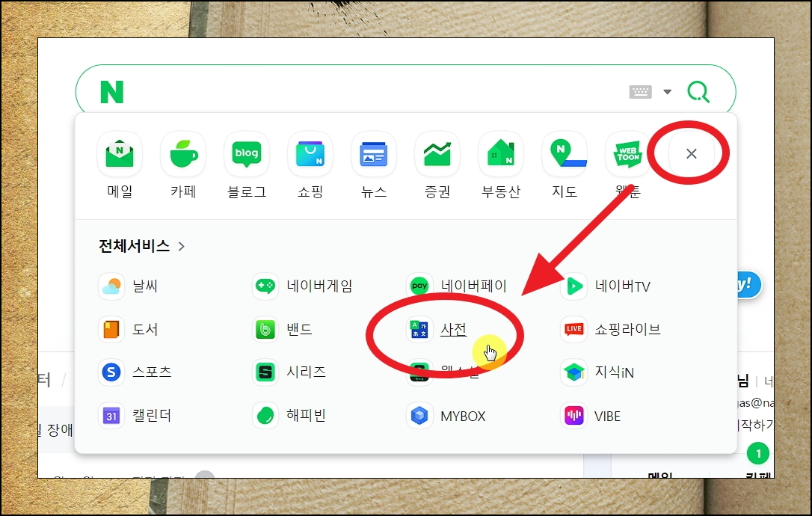Image resolution: width=812 pixels, height=516 pixels.
Task: Click the 캘린더 calendar icon
Action: pyautogui.click(x=111, y=416)
